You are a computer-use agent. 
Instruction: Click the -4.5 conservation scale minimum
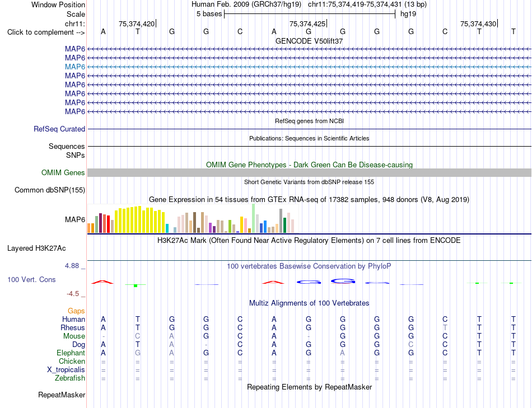click(73, 294)
